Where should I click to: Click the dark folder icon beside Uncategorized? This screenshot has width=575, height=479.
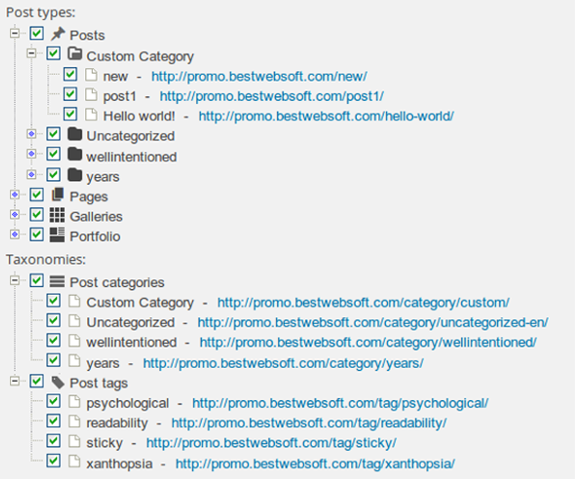pyautogui.click(x=75, y=134)
